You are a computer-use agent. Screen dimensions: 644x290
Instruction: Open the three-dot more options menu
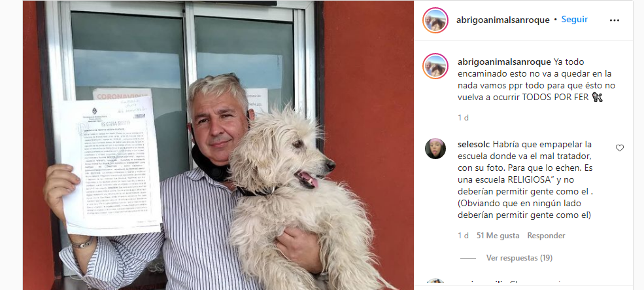click(614, 20)
